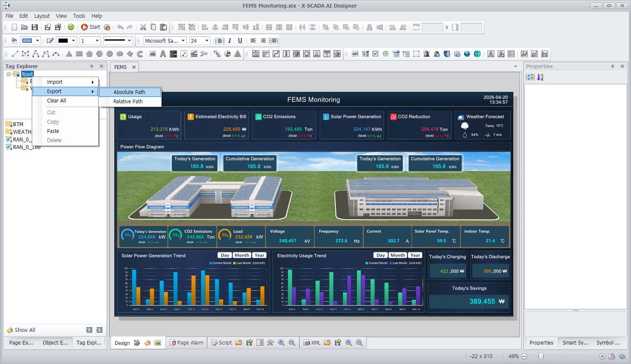Toggle Underline text formatting

[240, 41]
